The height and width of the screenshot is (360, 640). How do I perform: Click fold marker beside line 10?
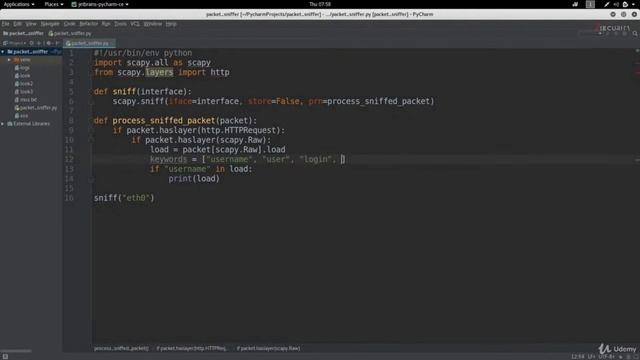click(91, 140)
